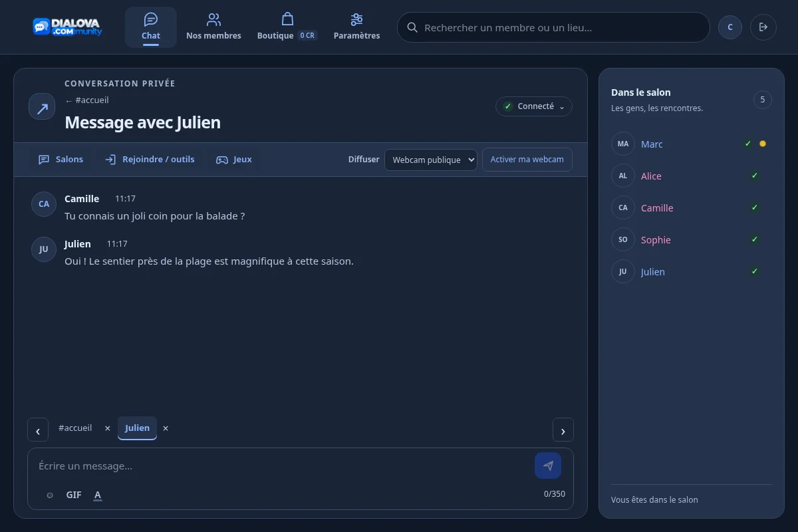Click the member count badge 5
The height and width of the screenshot is (532, 798).
click(x=763, y=100)
